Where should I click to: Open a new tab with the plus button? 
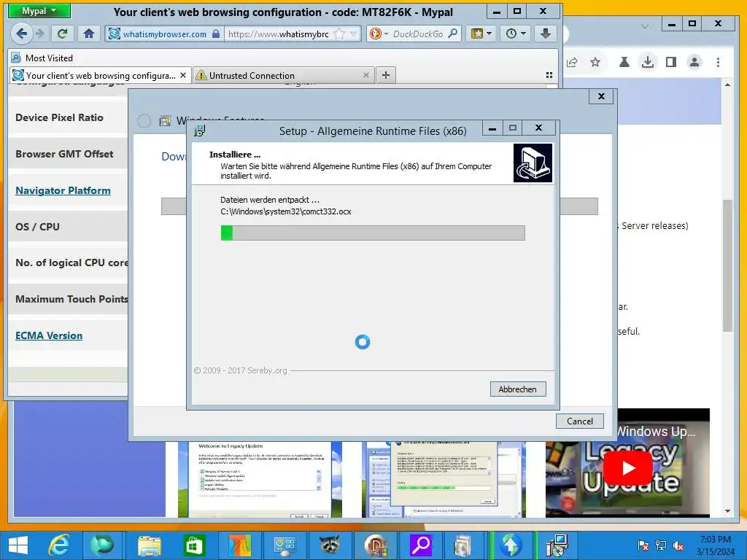[386, 75]
